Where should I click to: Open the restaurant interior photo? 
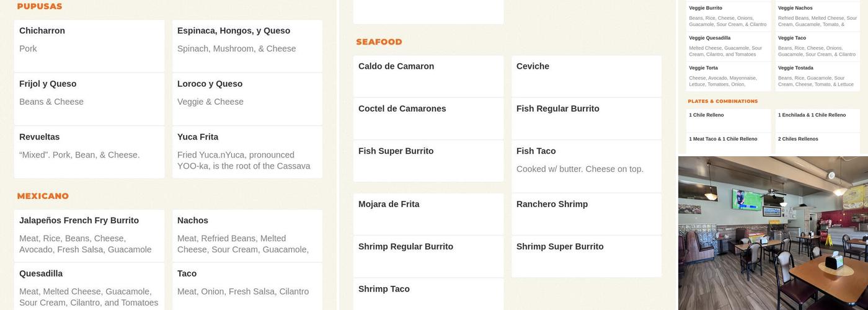[x=773, y=233]
